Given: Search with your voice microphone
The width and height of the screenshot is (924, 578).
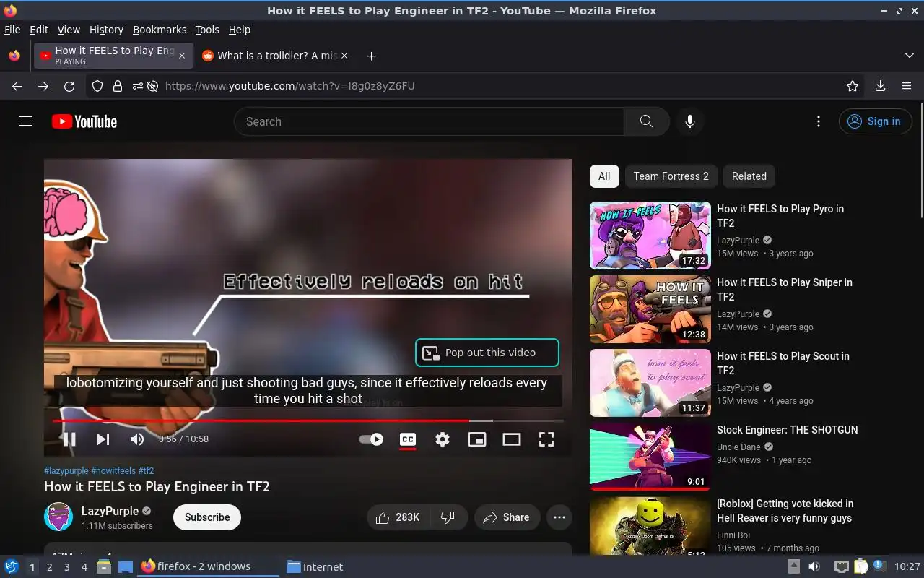Looking at the screenshot, I should 690,121.
